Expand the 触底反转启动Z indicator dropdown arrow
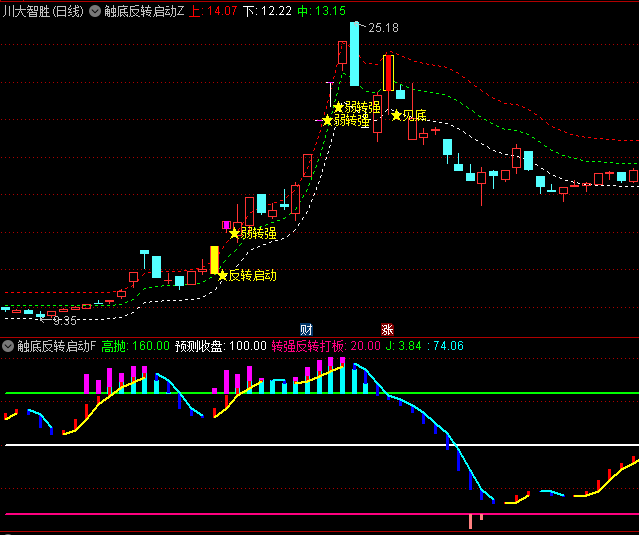 (x=94, y=12)
